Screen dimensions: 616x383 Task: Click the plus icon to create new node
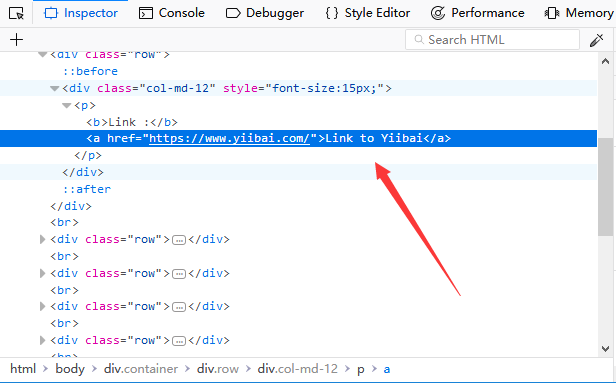coord(16,40)
